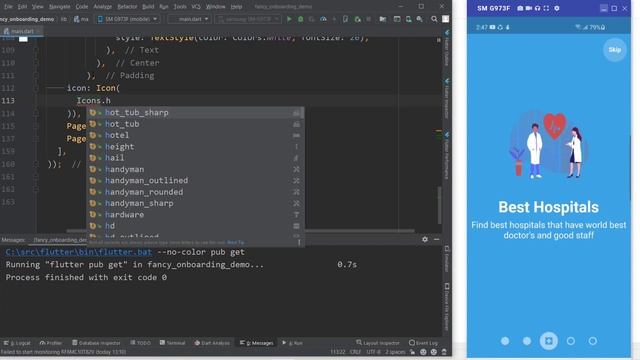Open Analyze menu
This screenshot has height=360, width=640.
(x=102, y=7)
